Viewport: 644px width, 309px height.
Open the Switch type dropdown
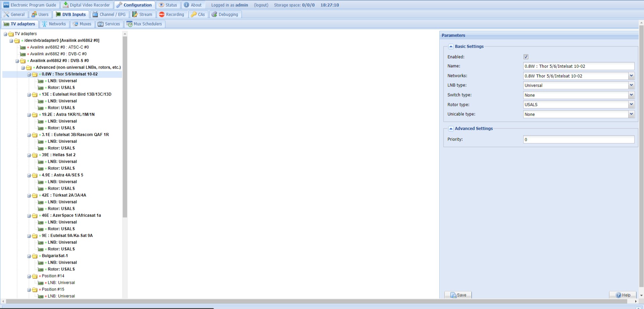point(631,95)
